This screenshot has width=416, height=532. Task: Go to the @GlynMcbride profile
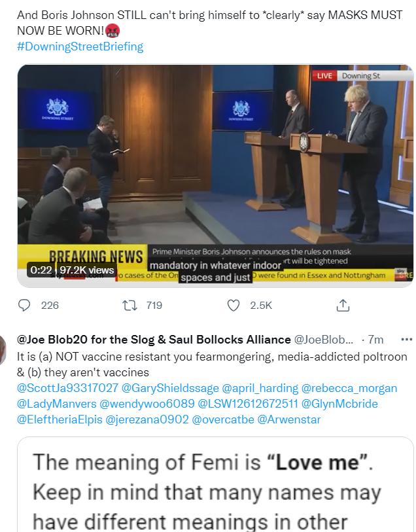click(x=339, y=403)
